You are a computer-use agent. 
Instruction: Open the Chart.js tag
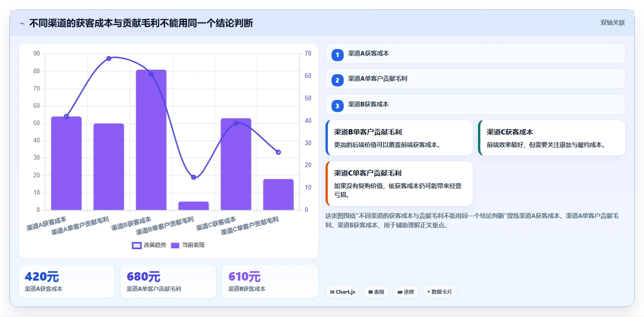(342, 292)
